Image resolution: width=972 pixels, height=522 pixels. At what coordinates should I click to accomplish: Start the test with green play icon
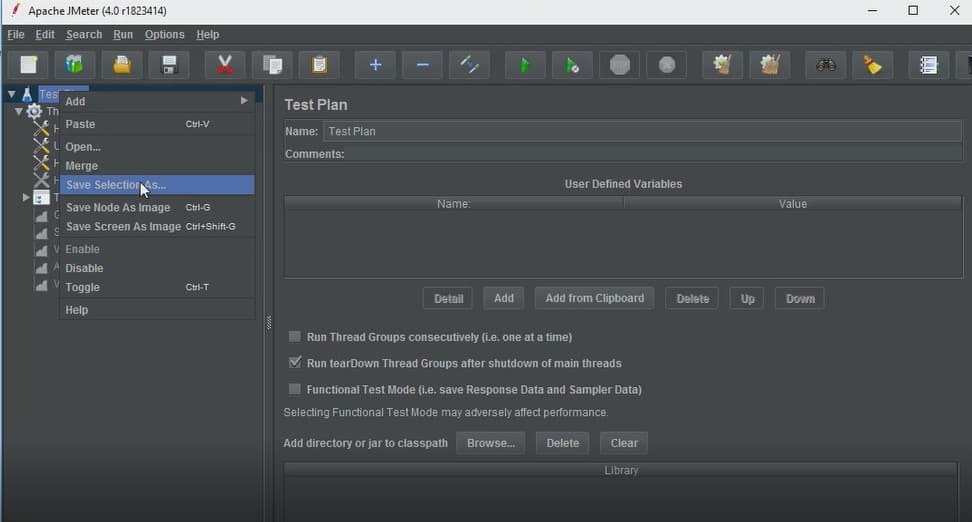524,64
